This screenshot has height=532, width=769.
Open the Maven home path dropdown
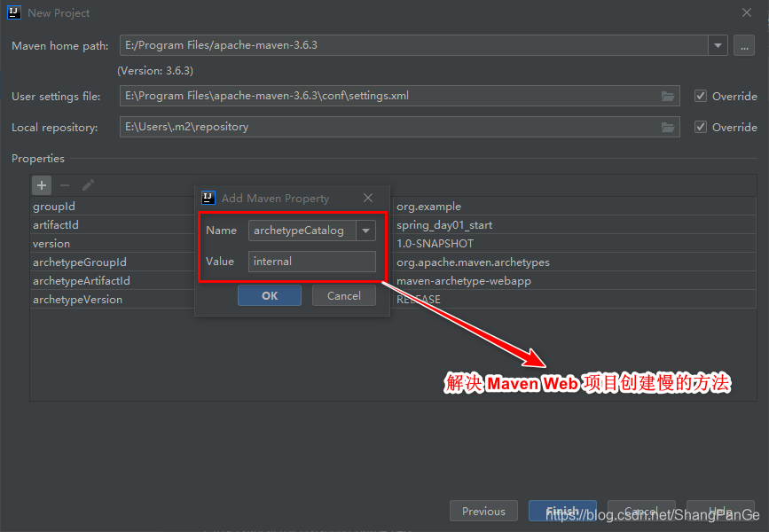coord(718,45)
